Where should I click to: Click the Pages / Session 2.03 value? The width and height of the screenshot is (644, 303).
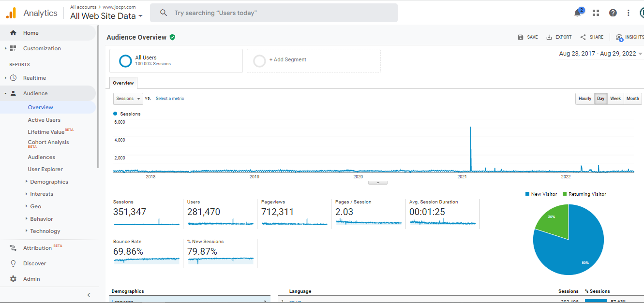(344, 212)
